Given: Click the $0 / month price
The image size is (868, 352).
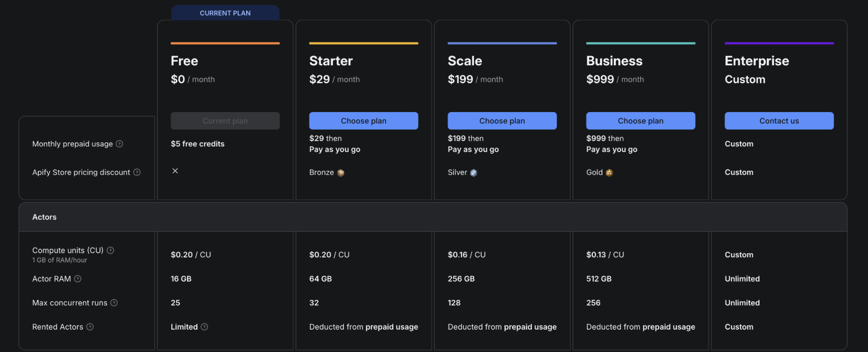Looking at the screenshot, I should pos(193,79).
